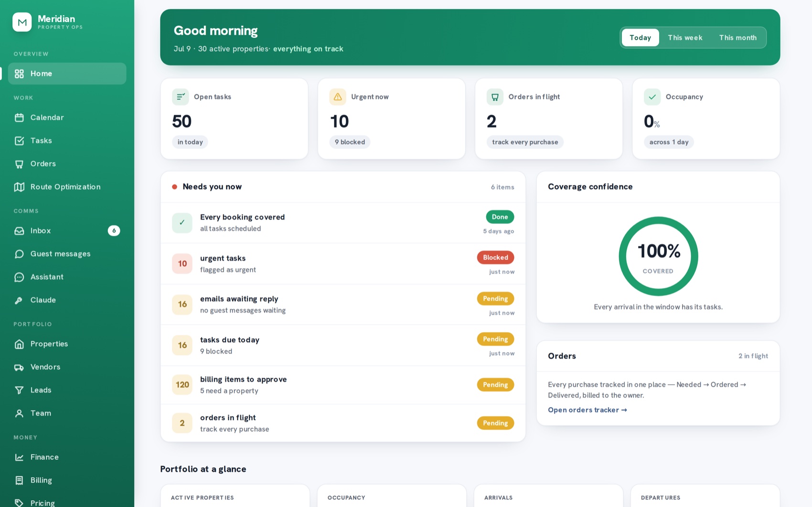Screen dimensions: 812x507
Task: Open the Guest messages chat icon
Action: 19,254
